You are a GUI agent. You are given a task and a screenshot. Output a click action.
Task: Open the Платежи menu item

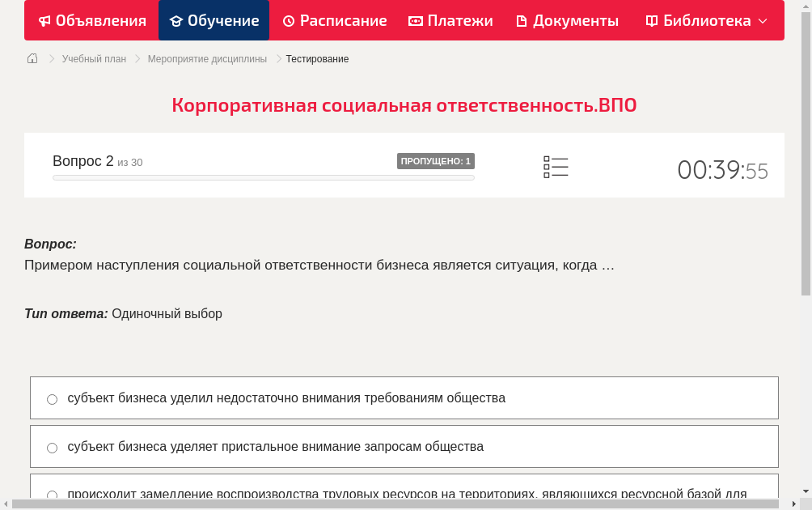450,20
